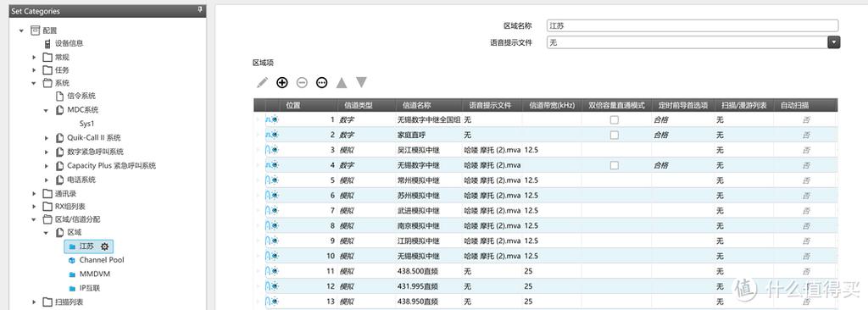Toggle dual capacity checkbox for 家庭直呼 row
868x310 pixels.
point(615,135)
